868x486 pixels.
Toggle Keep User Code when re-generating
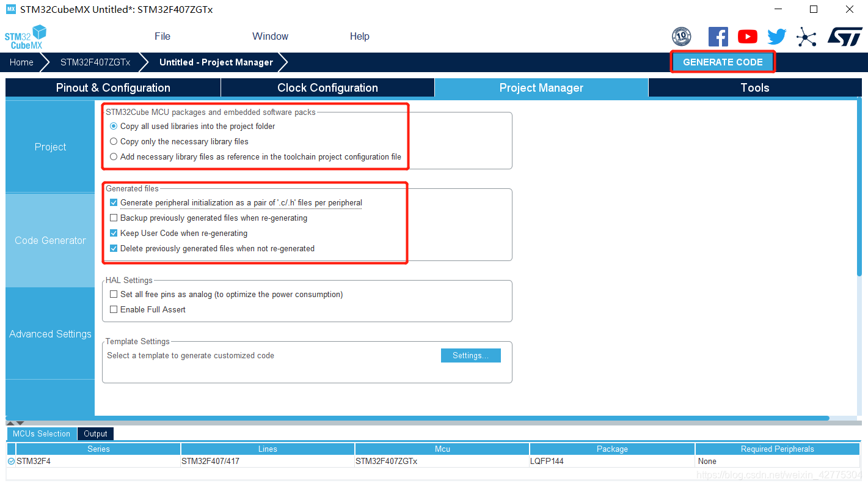[114, 234]
